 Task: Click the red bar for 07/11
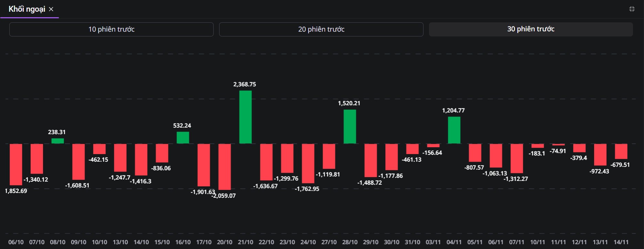pyautogui.click(x=517, y=158)
